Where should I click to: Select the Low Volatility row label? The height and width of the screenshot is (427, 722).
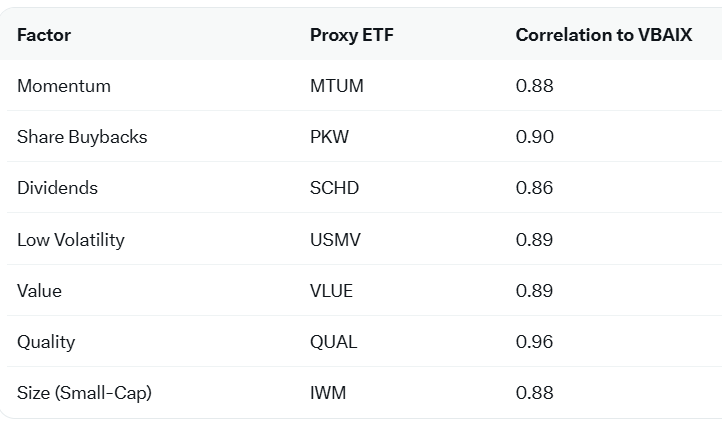click(x=71, y=240)
